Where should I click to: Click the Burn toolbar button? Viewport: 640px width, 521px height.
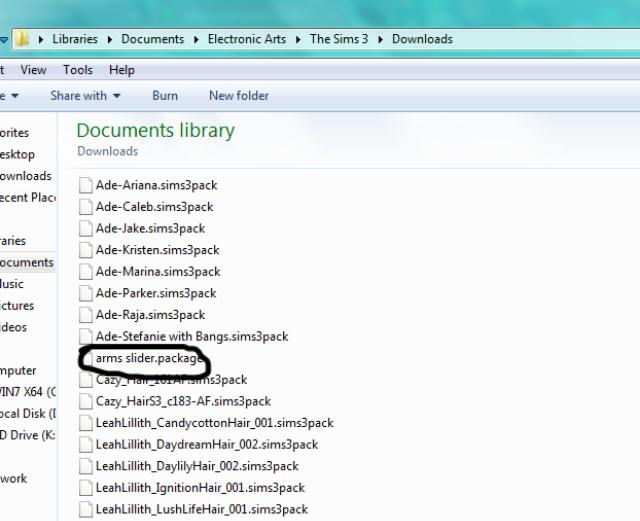pyautogui.click(x=165, y=96)
